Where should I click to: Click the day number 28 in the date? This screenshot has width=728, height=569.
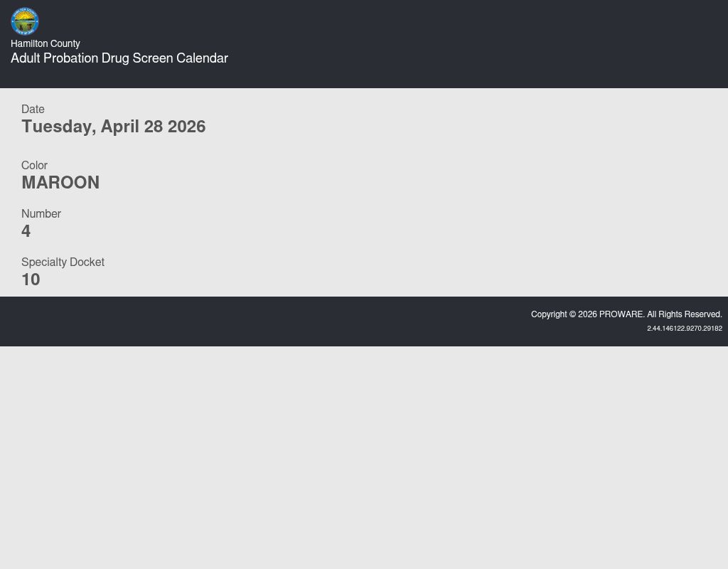154,127
